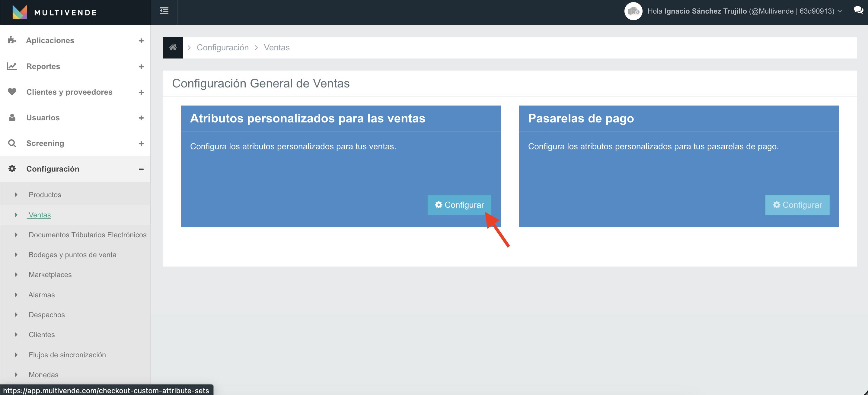Expand Aplicaciones with plus sign
The width and height of the screenshot is (868, 395).
(x=141, y=41)
